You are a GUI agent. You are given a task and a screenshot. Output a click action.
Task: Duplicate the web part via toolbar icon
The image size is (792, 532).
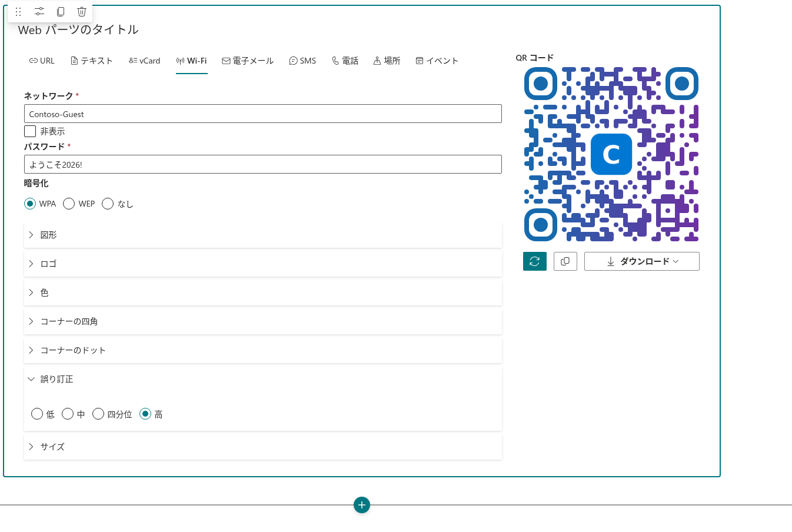61,12
